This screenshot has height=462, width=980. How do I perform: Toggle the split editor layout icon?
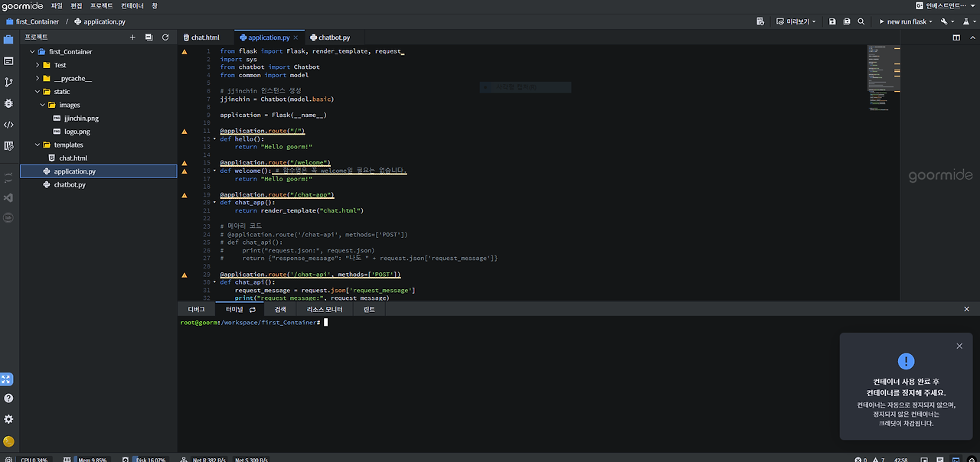click(x=956, y=37)
